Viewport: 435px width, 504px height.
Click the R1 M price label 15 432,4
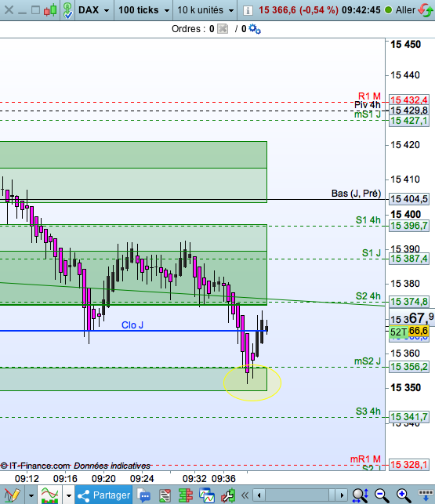409,100
